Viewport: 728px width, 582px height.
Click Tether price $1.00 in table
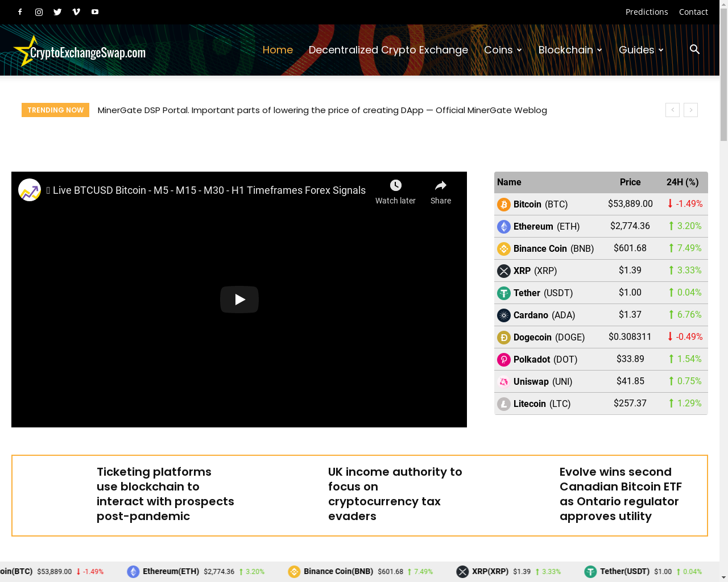[x=630, y=292]
